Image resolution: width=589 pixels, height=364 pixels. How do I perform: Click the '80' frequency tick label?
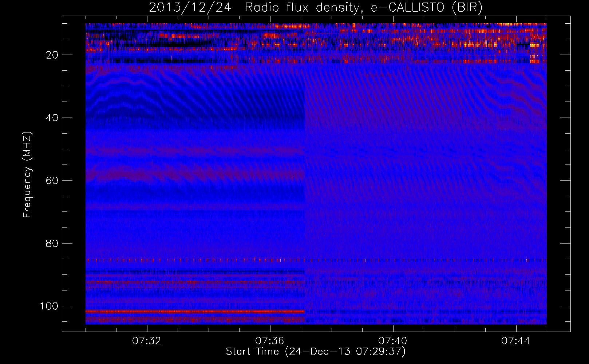tap(52, 244)
